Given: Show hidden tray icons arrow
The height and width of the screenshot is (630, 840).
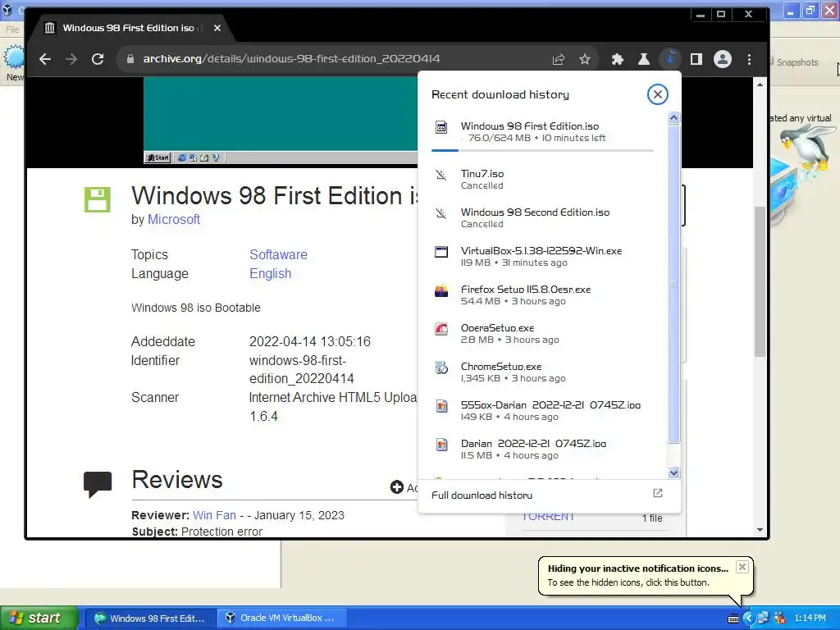Looking at the screenshot, I should (748, 619).
